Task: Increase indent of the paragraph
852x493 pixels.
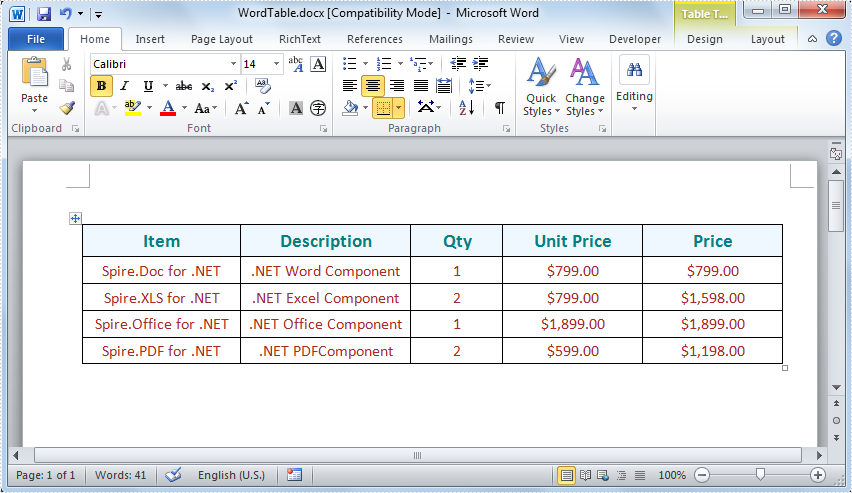Action: coord(480,64)
